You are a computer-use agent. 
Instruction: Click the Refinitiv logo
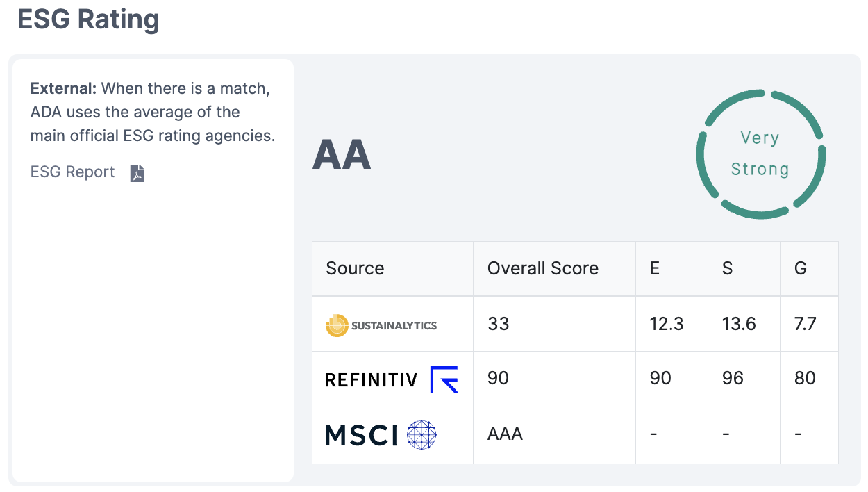392,379
